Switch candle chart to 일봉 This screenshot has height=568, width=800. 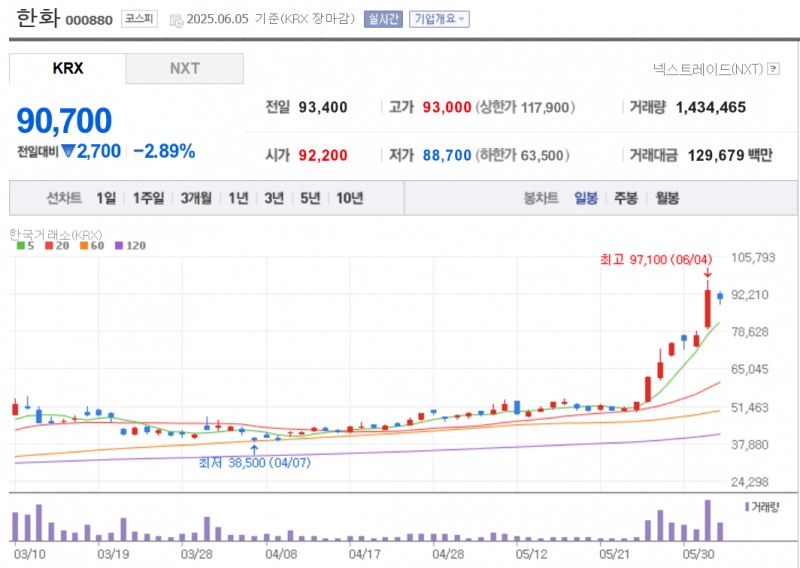point(586,198)
